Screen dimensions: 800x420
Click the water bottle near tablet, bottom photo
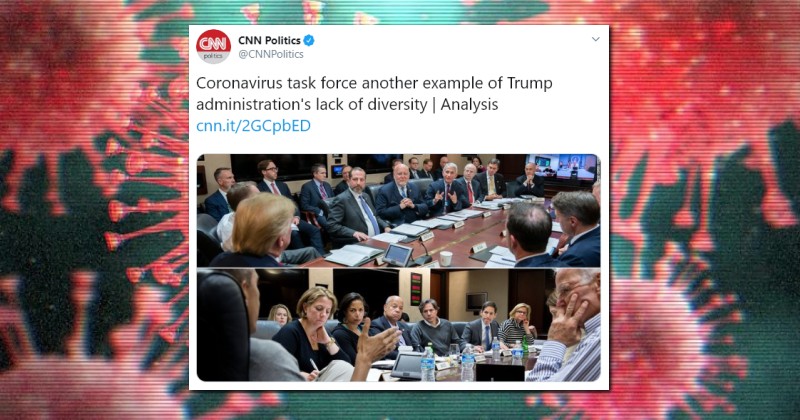(x=428, y=363)
